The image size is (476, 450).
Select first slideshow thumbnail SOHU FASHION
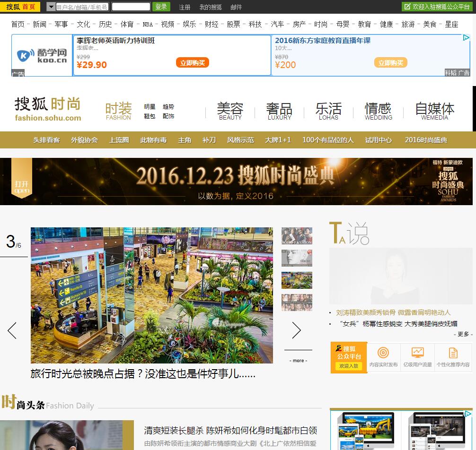click(297, 236)
